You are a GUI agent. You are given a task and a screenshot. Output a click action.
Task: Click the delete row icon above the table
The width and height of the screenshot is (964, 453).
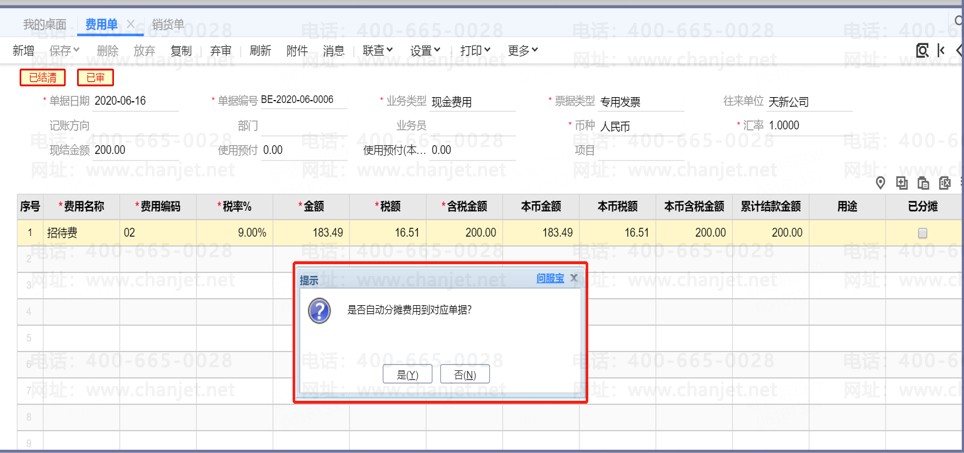click(x=945, y=183)
